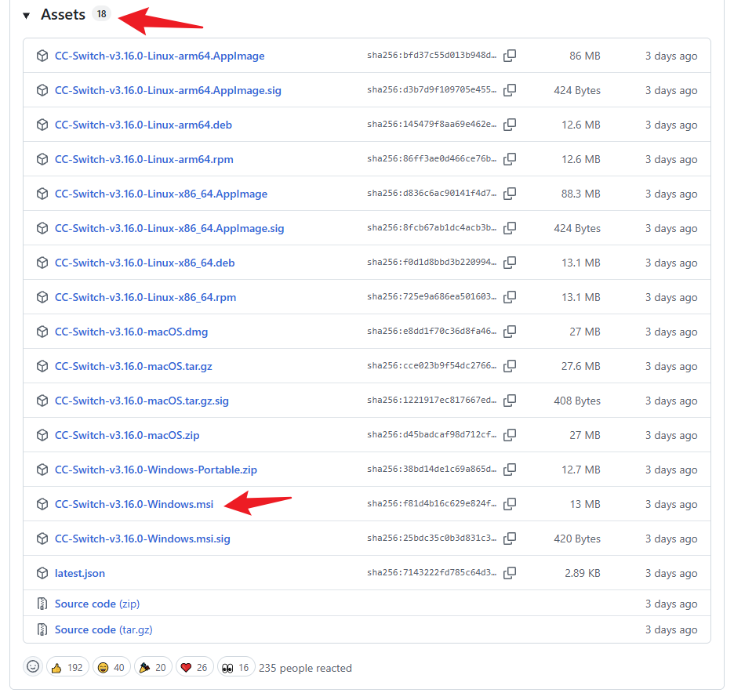
Task: Download CC-Switch-v3.16.0-Windows-Portable.zip
Action: (156, 470)
